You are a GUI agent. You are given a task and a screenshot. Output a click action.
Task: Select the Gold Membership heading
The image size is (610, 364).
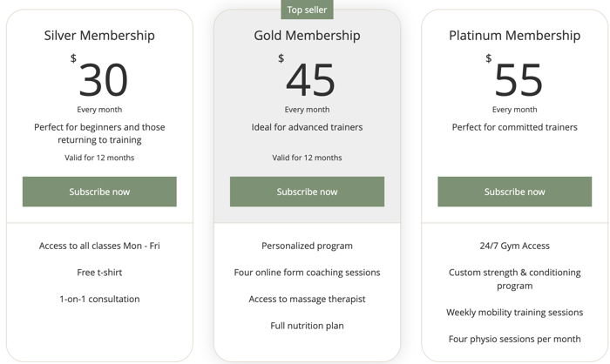tap(307, 36)
